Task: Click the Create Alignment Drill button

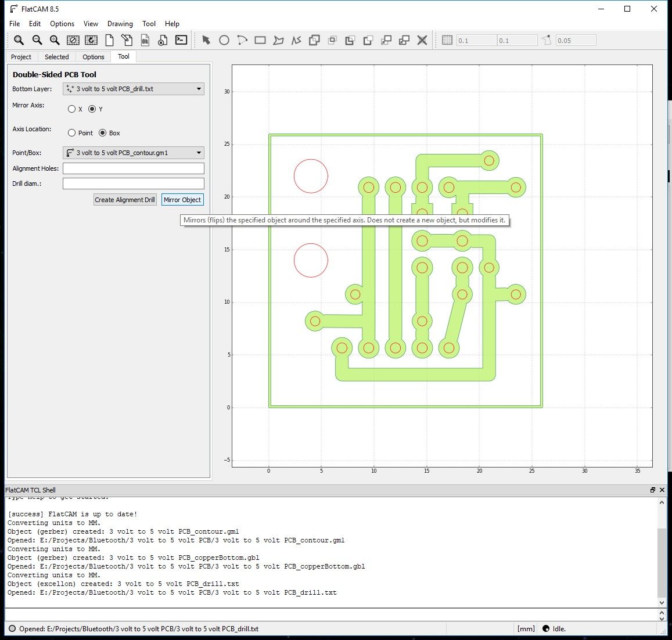Action: coord(125,199)
